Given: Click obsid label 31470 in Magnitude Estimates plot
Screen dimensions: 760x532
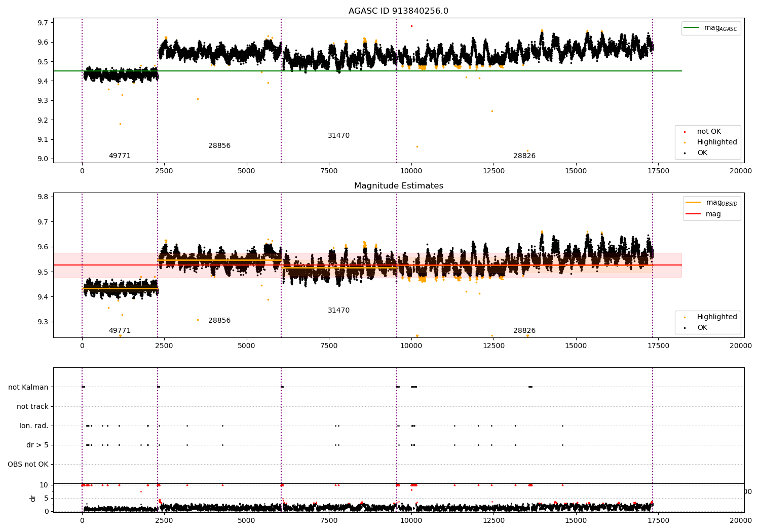Looking at the screenshot, I should point(338,311).
